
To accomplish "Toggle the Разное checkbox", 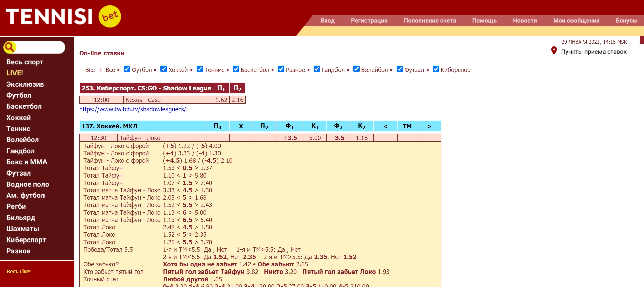I will (x=281, y=69).
